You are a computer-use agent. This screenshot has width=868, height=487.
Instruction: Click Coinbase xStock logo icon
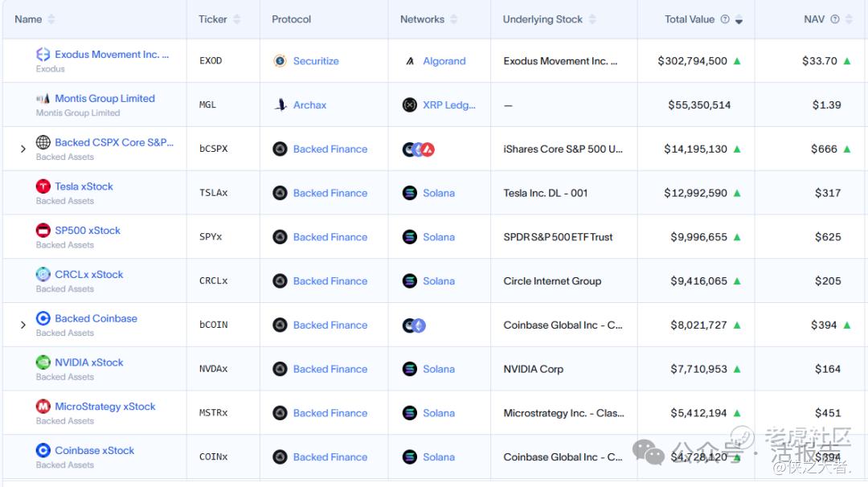(43, 451)
